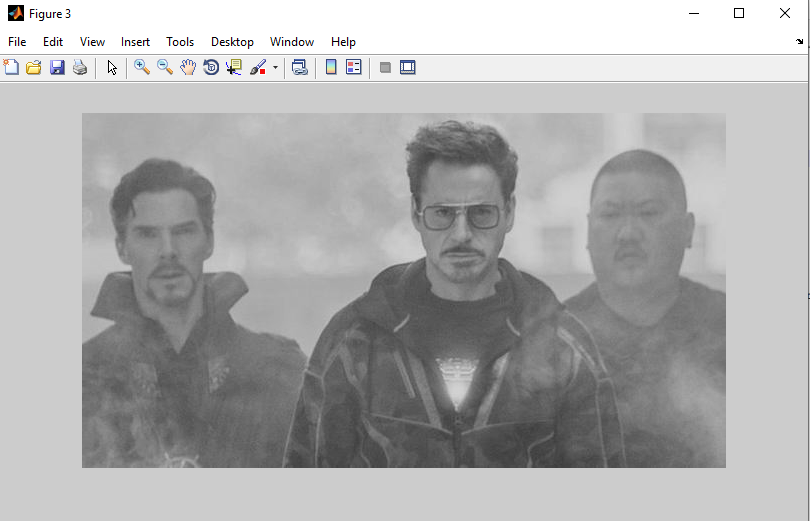Select the Zoom Out tool
This screenshot has width=810, height=521.
click(165, 68)
